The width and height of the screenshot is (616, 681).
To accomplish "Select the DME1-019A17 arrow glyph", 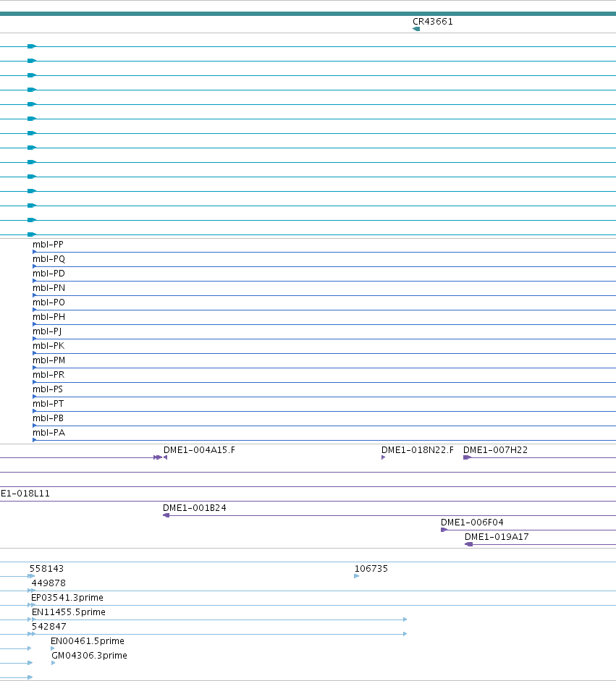I will pyautogui.click(x=468, y=544).
